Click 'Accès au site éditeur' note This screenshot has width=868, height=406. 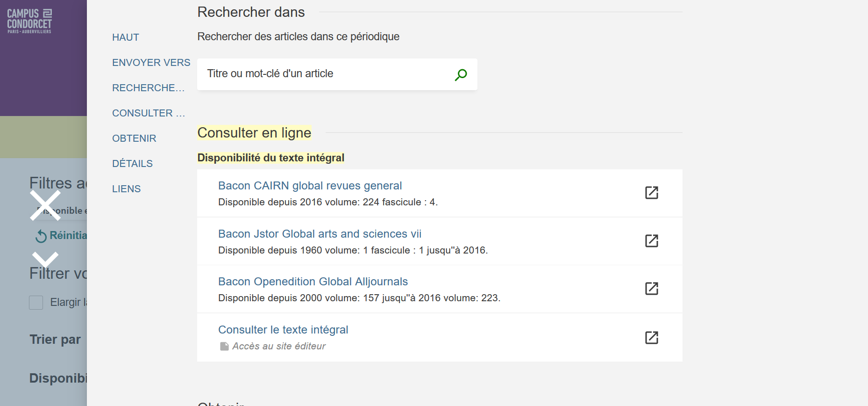279,346
